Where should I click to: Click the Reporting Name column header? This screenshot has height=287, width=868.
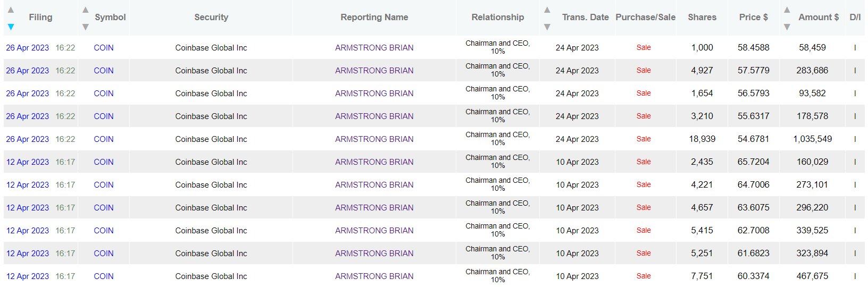(x=374, y=17)
